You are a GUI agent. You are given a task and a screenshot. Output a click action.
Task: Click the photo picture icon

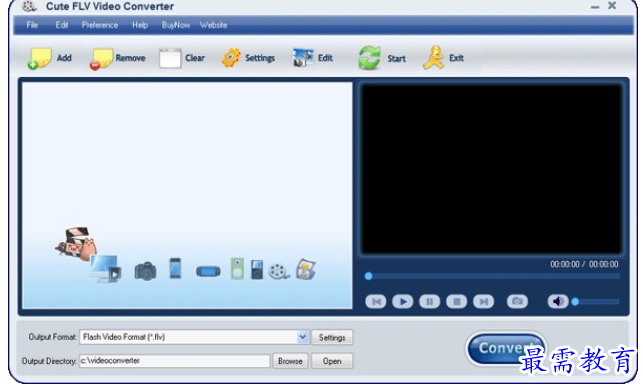pyautogui.click(x=306, y=269)
